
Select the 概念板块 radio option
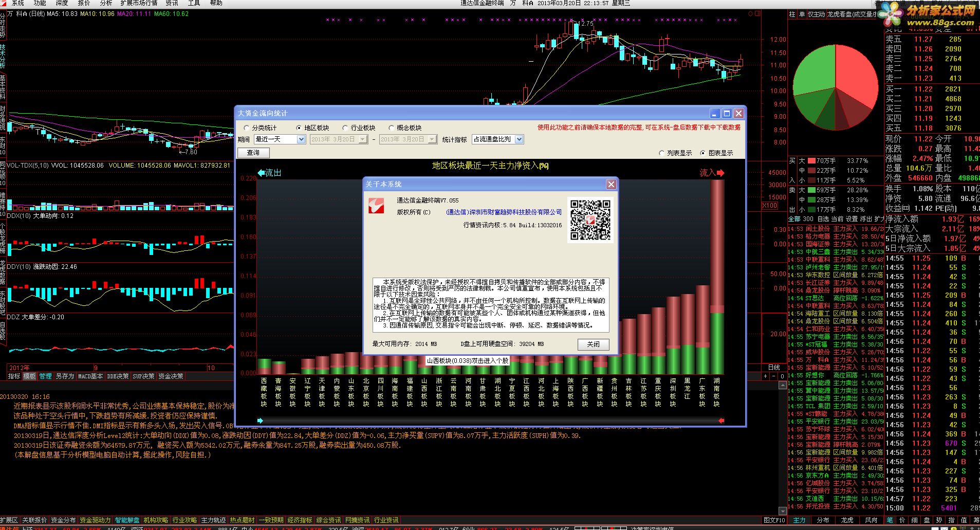click(405, 127)
